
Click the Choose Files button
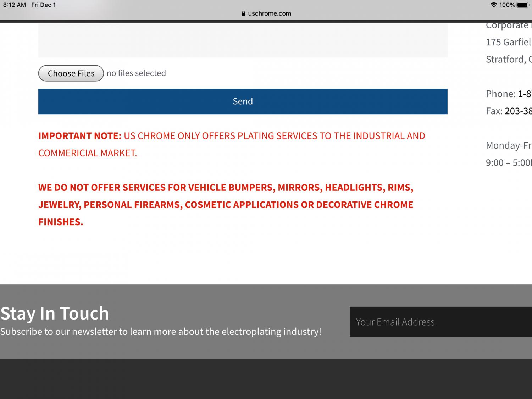coord(71,73)
